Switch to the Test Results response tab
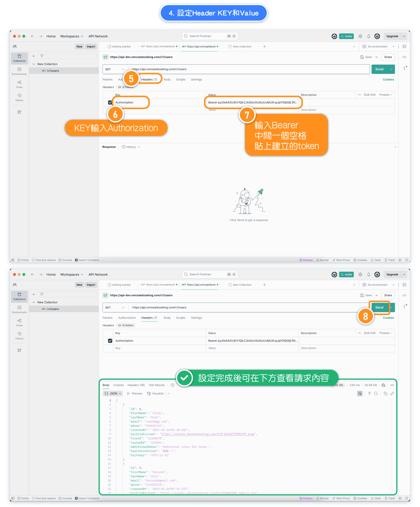420x507 pixels. [157, 385]
